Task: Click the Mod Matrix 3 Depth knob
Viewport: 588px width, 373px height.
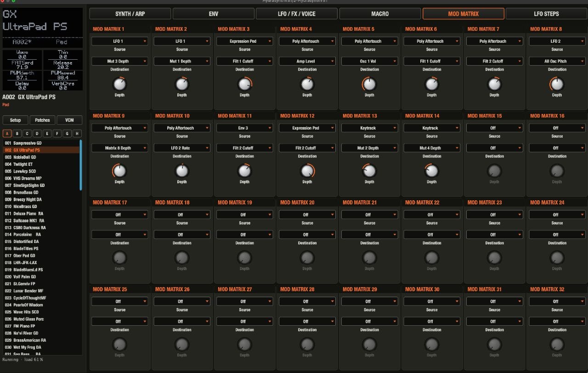Action: 244,84
